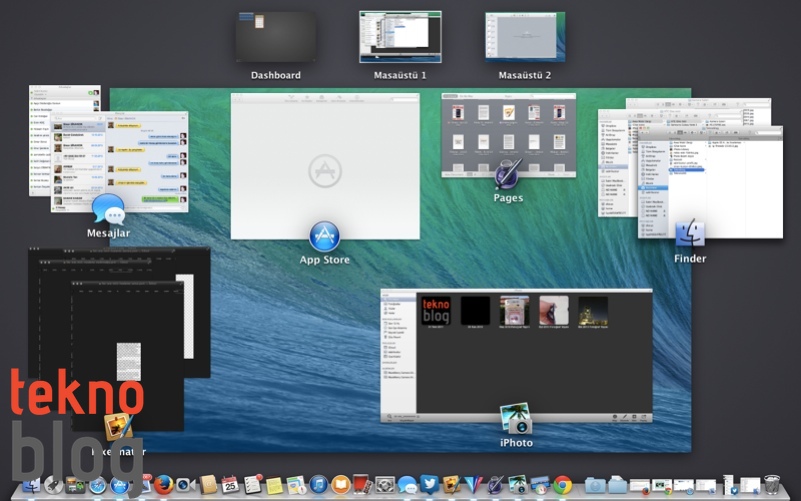The width and height of the screenshot is (801, 501).
Task: Click the iPhoto camera icon under its window
Action: click(x=516, y=419)
